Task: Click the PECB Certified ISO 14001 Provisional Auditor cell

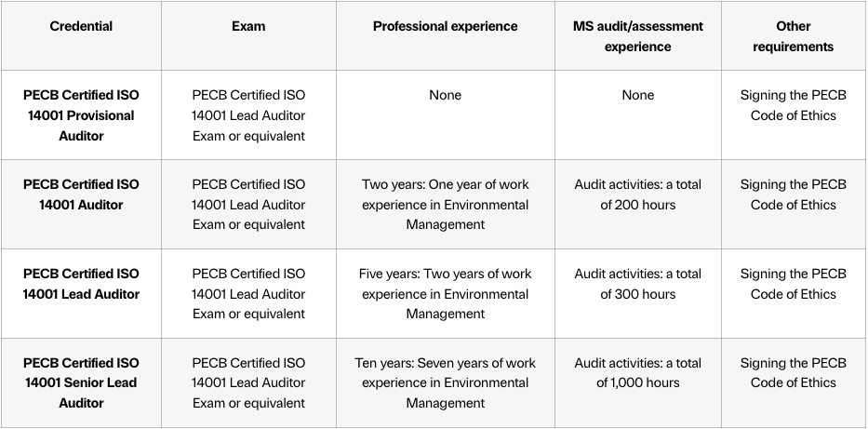Action: tap(81, 115)
